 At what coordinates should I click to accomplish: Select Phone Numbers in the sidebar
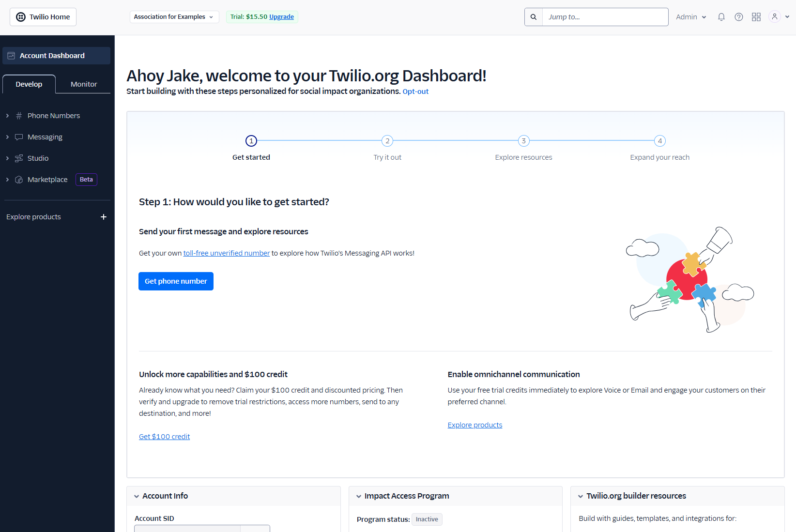coord(53,115)
